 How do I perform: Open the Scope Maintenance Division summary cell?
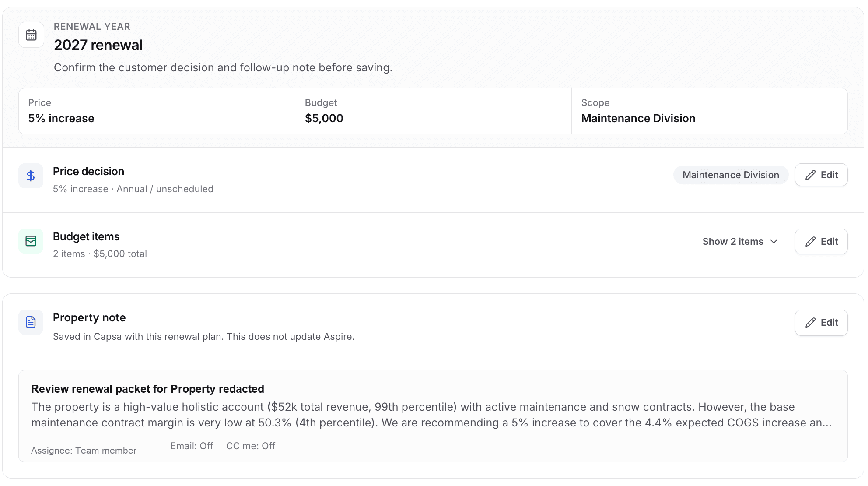point(709,111)
